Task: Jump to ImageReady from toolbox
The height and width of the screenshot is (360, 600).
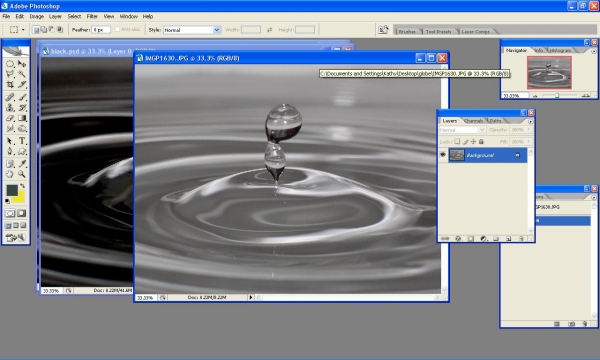Action: 15,238
